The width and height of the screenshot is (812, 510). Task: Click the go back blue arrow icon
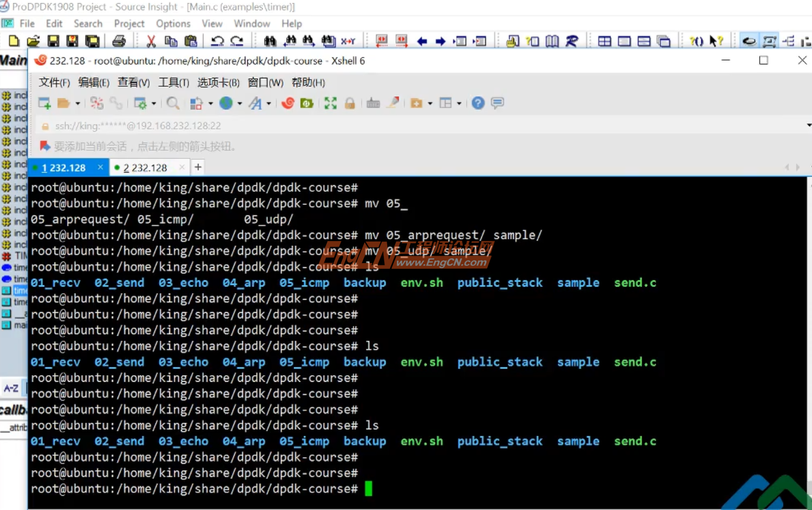click(x=422, y=41)
